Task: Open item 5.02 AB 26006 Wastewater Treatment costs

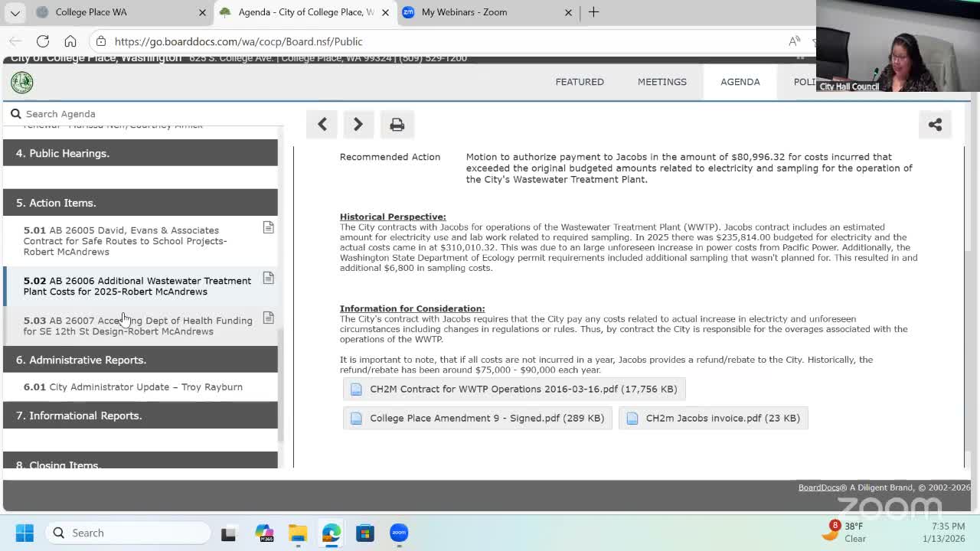Action: (141, 286)
